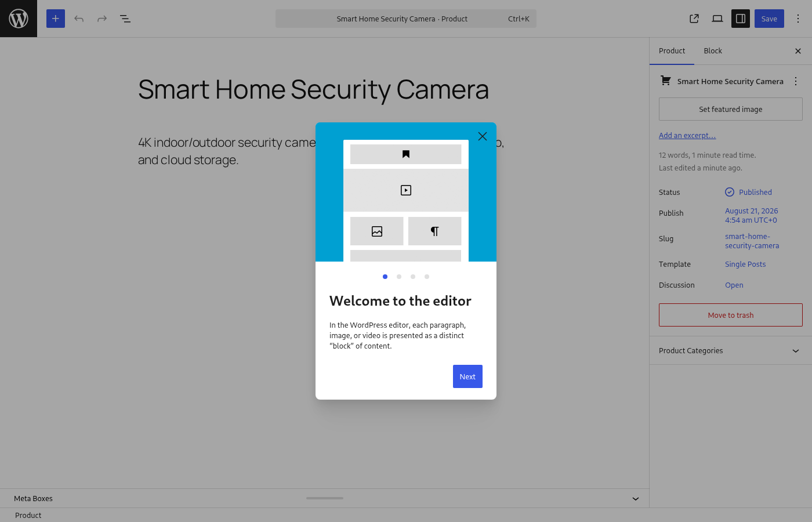This screenshot has height=522, width=812.
Task: Edit the publish date August 21, 2026
Action: [x=752, y=215]
